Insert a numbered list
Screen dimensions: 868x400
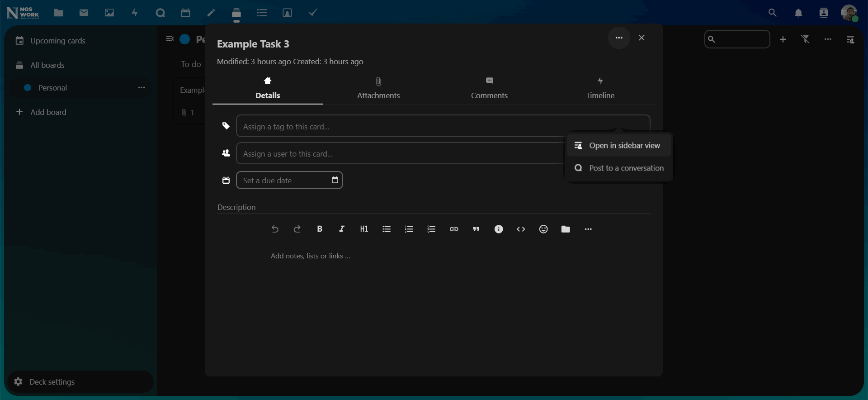coord(409,229)
